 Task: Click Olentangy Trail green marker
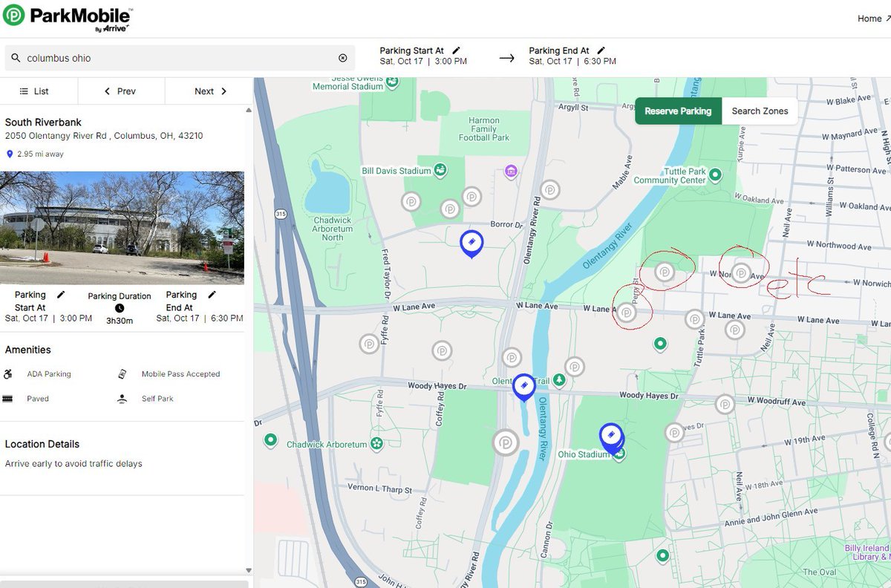(559, 380)
